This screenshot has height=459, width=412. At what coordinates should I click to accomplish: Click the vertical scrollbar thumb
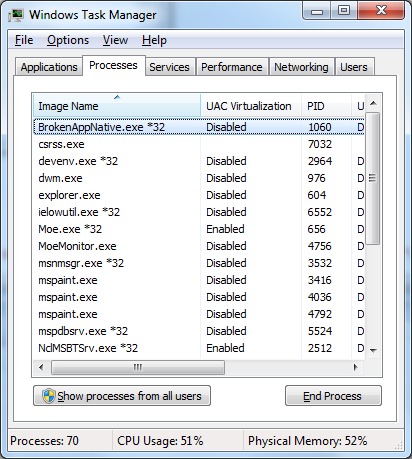pyautogui.click(x=373, y=178)
